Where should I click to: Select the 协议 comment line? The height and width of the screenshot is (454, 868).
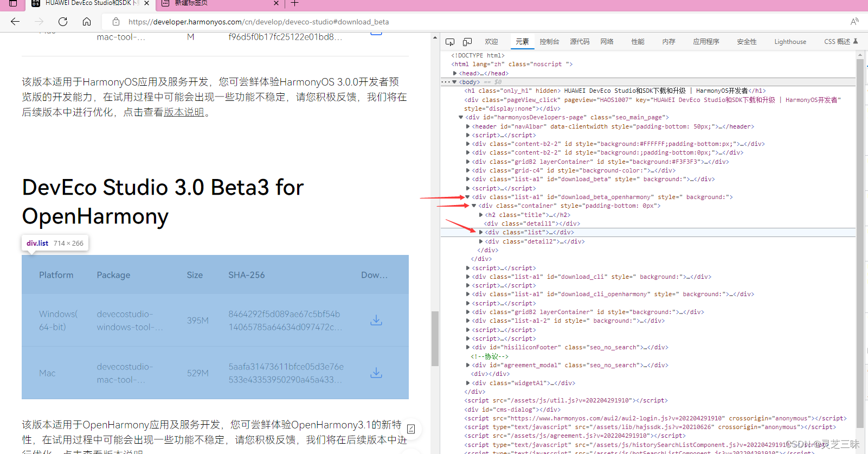click(490, 356)
